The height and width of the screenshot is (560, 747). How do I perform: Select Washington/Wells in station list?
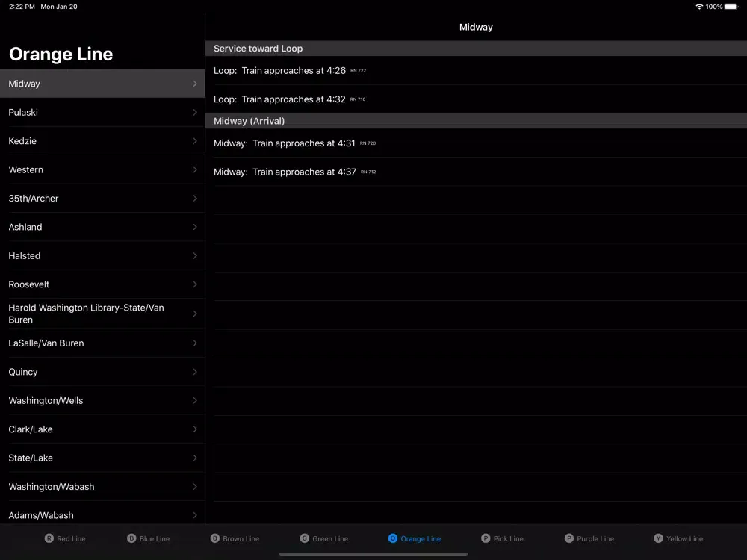click(102, 400)
